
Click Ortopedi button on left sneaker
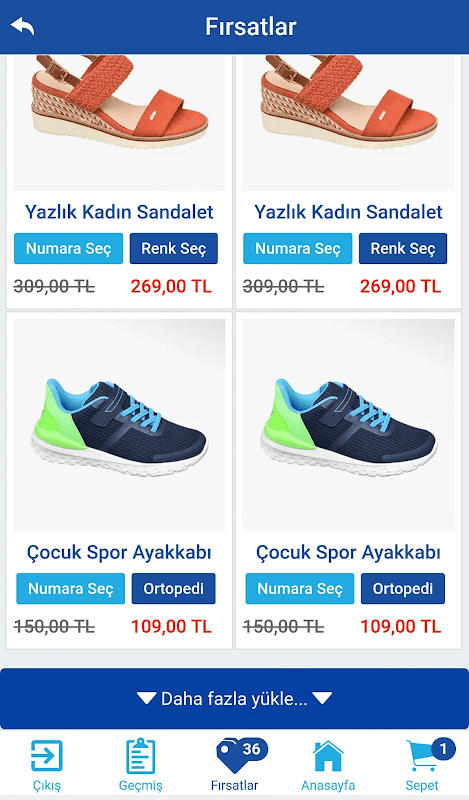coord(174,588)
